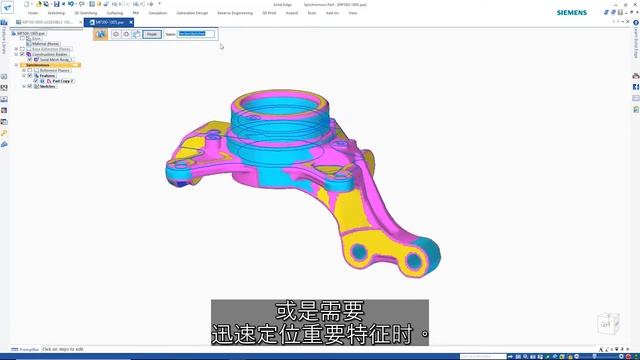
Task: Expand the Base Reference Planes node
Action: point(16,49)
